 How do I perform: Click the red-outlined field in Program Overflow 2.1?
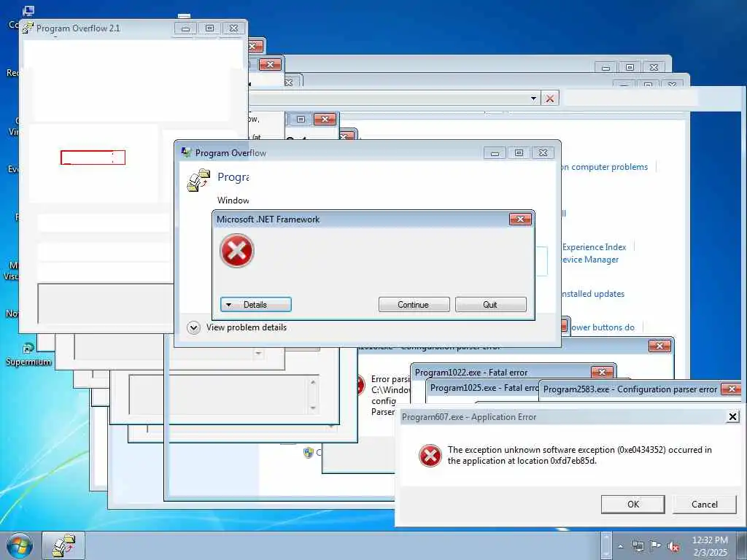coord(93,157)
